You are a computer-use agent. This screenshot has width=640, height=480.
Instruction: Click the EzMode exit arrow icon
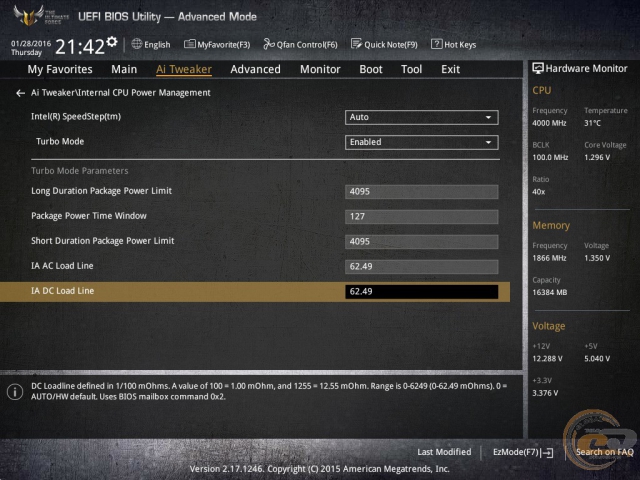point(547,453)
